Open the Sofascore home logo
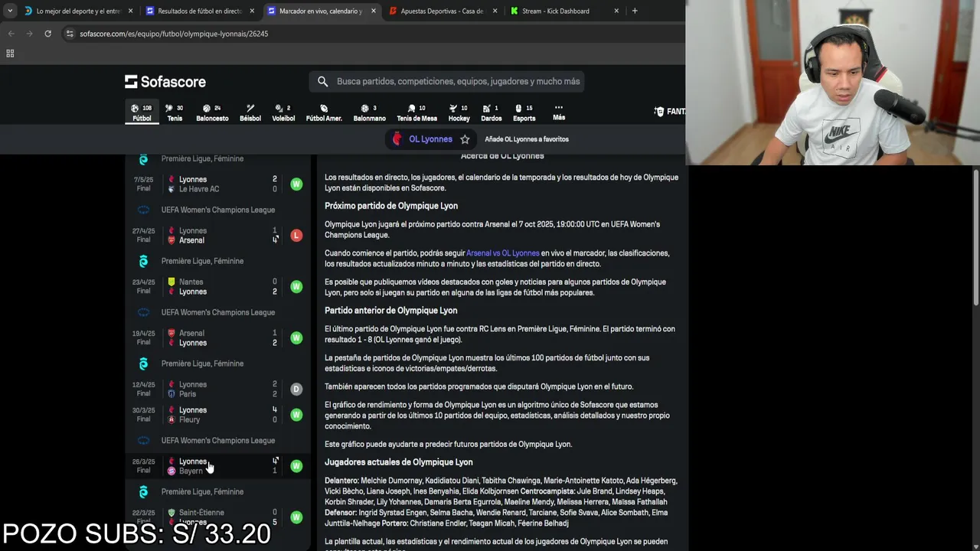Screen dimensions: 980x551 pyautogui.click(x=165, y=82)
